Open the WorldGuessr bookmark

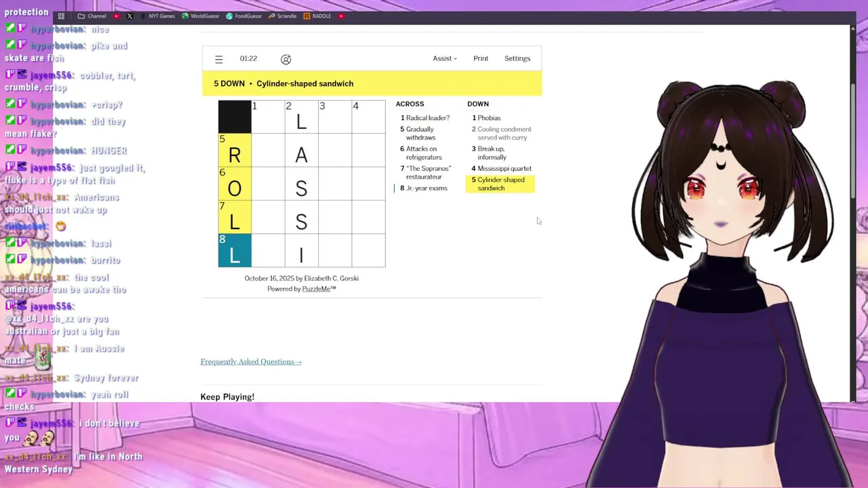[x=201, y=16]
